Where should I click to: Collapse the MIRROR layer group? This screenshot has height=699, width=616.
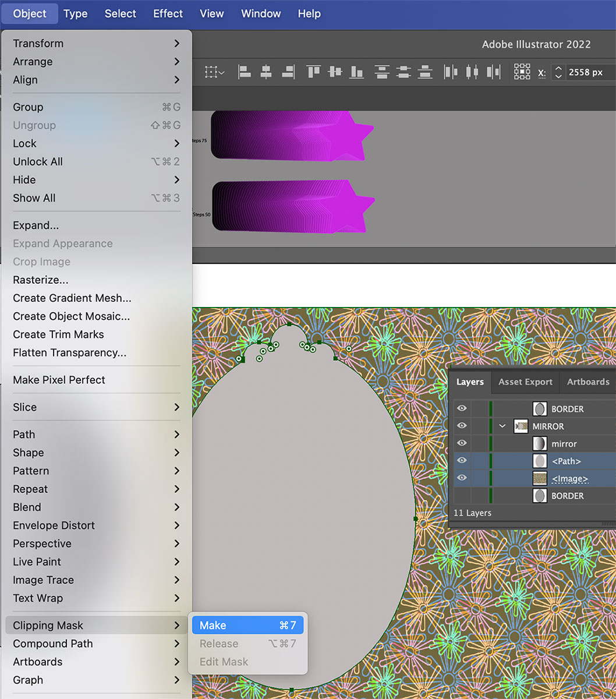click(x=502, y=426)
